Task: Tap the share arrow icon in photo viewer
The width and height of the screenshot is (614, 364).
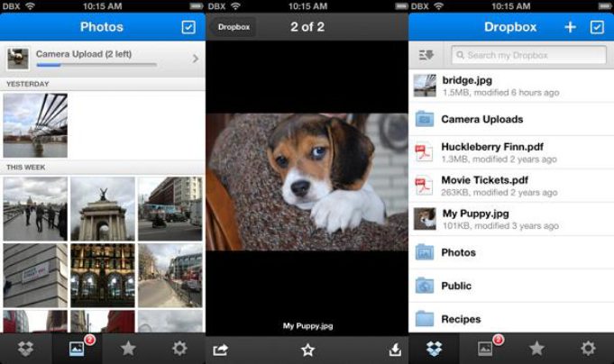Action: click(x=221, y=350)
